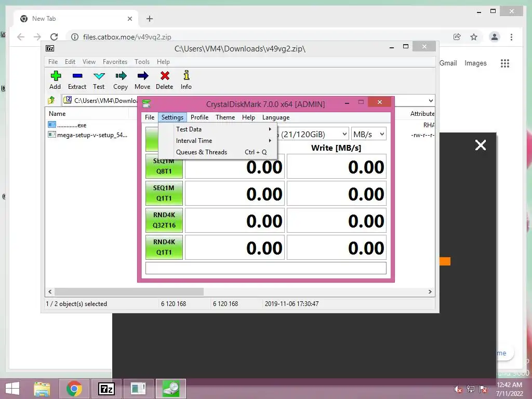Click the Extract icon in 7-Zip
This screenshot has height=399, width=532.
click(x=77, y=76)
